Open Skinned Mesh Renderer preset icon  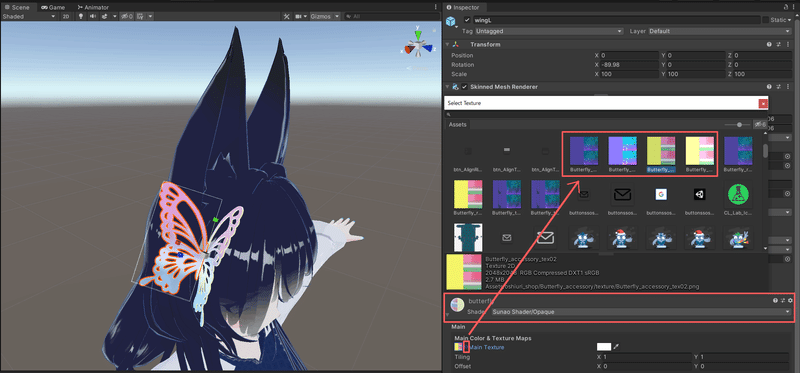pyautogui.click(x=779, y=87)
